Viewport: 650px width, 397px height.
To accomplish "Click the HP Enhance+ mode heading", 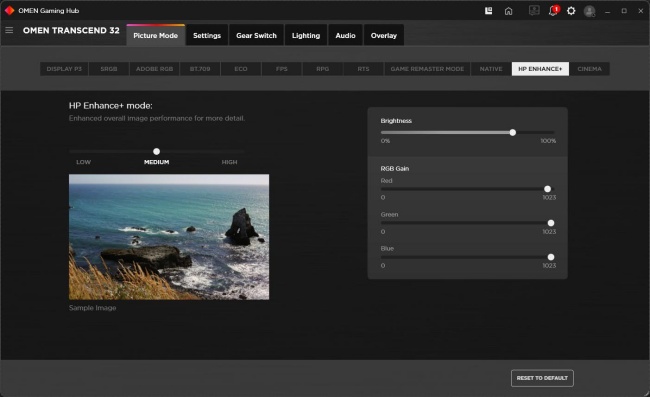I will tap(111, 106).
